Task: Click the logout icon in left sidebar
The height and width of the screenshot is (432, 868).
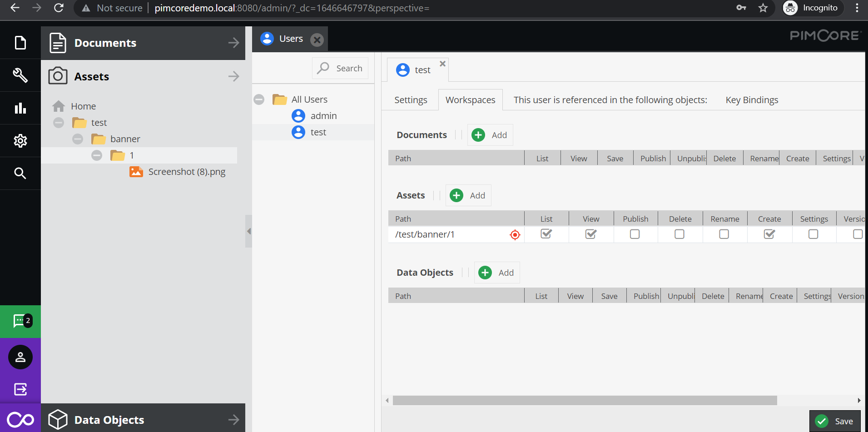Action: (20, 389)
